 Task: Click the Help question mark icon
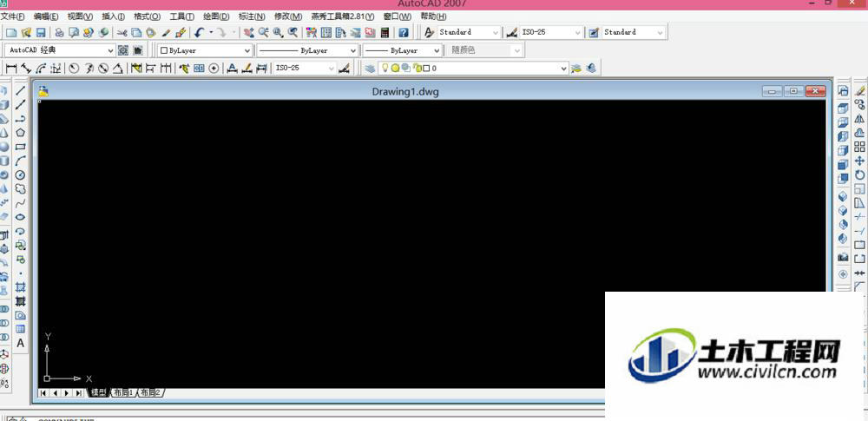coord(404,33)
